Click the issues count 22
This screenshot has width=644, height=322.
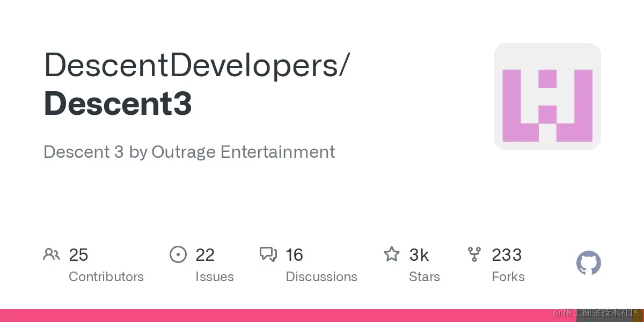coord(205,255)
